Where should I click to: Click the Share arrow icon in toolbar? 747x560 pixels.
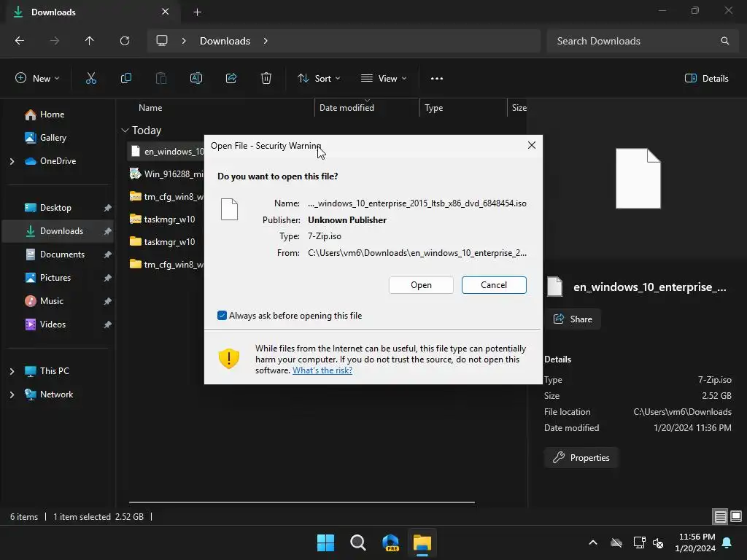coord(231,79)
